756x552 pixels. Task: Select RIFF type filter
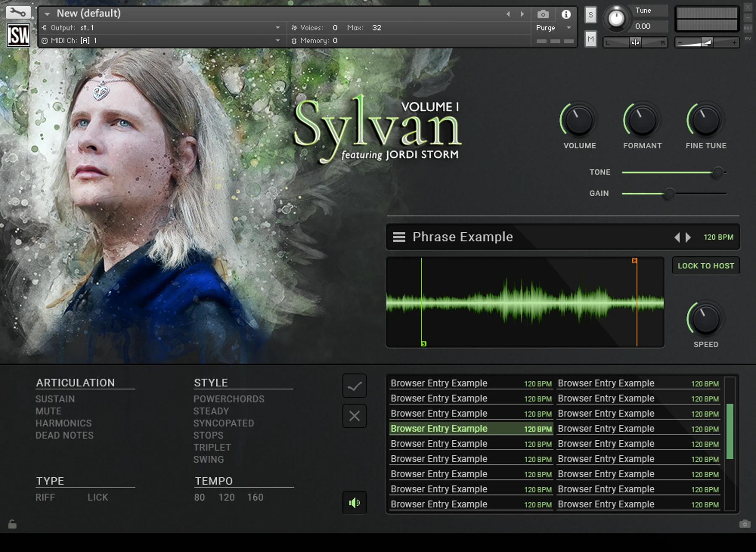tap(45, 497)
